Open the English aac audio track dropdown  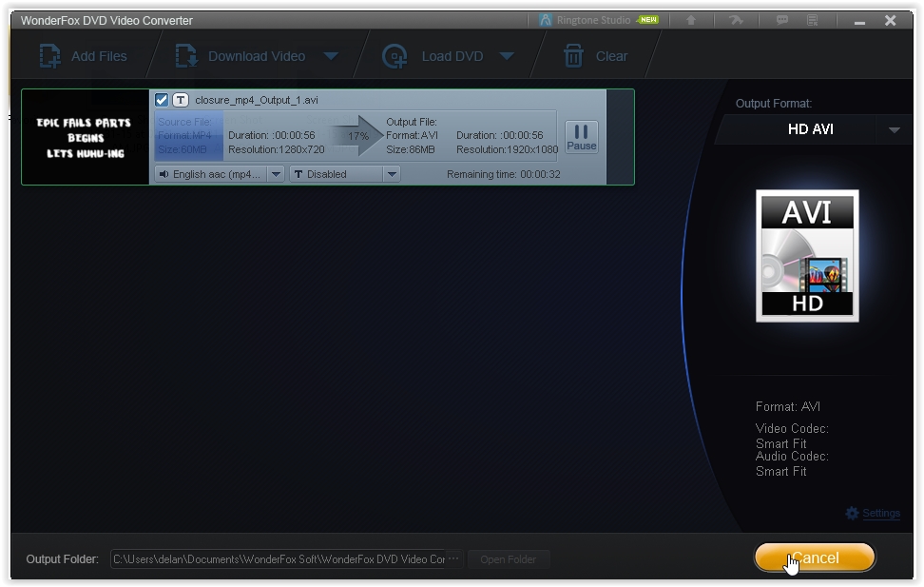click(x=276, y=174)
